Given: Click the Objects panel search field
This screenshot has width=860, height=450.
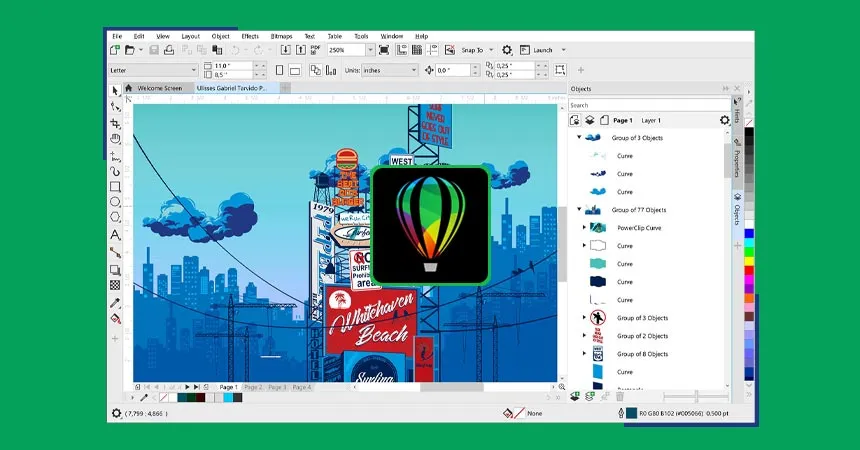Looking at the screenshot, I should (x=649, y=105).
